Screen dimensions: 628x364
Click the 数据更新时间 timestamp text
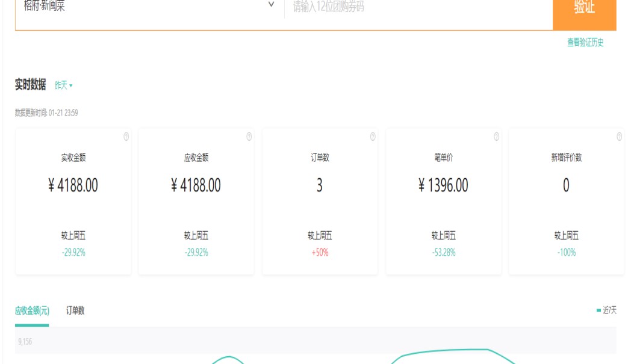click(46, 113)
